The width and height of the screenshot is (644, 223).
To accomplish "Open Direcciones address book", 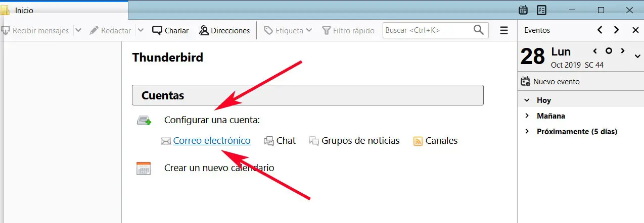I will point(224,30).
